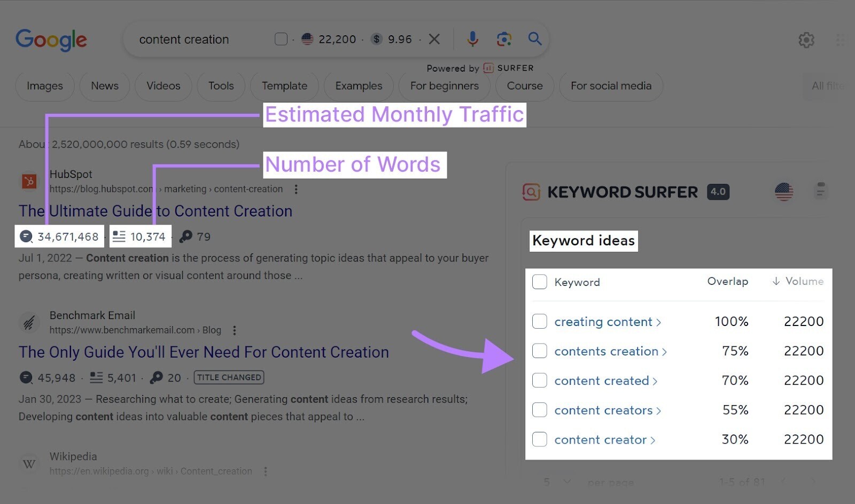The image size is (855, 504).
Task: Click the HubSpot favicon
Action: (x=29, y=182)
